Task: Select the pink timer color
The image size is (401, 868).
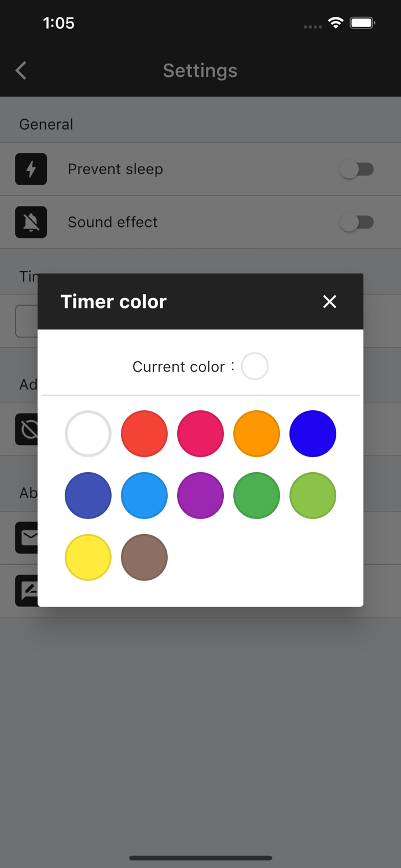Action: (200, 433)
